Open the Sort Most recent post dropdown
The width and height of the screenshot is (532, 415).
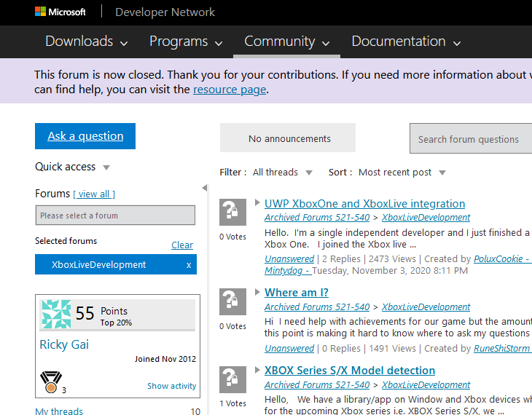tap(402, 173)
